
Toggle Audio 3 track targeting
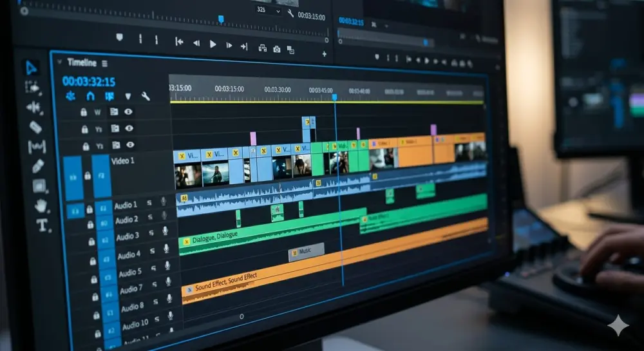click(105, 240)
